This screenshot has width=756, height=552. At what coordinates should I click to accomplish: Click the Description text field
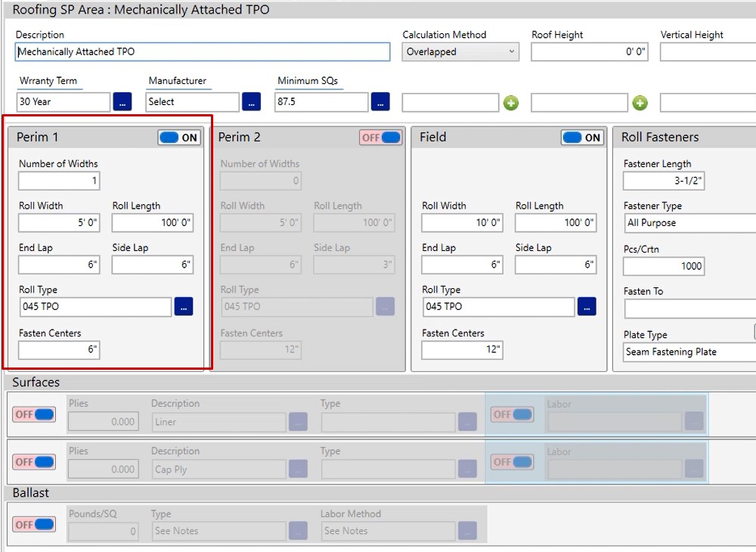click(x=203, y=52)
